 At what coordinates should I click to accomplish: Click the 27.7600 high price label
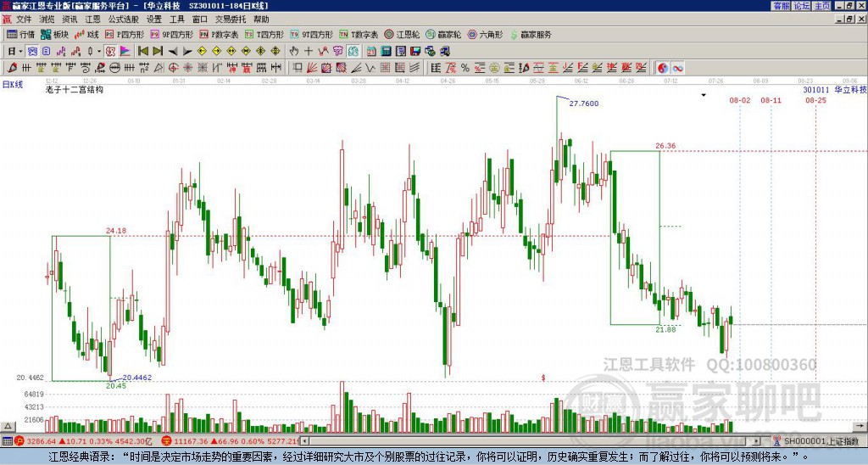pos(584,104)
